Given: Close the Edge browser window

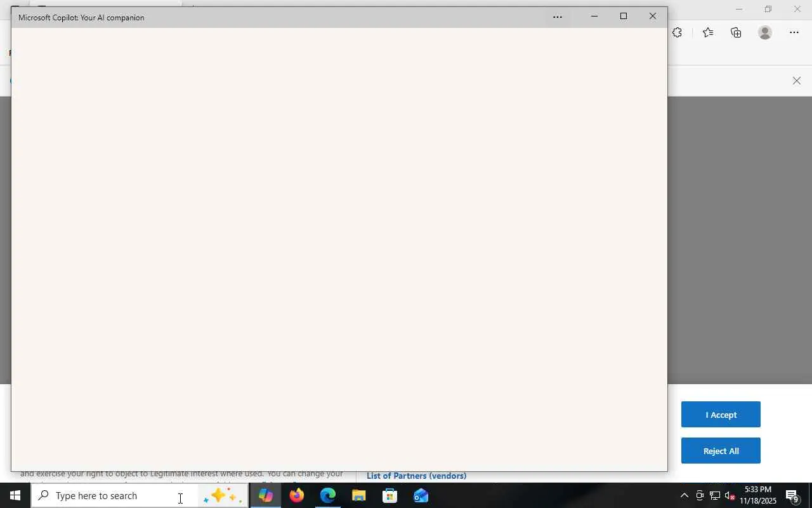Looking at the screenshot, I should click(x=797, y=9).
